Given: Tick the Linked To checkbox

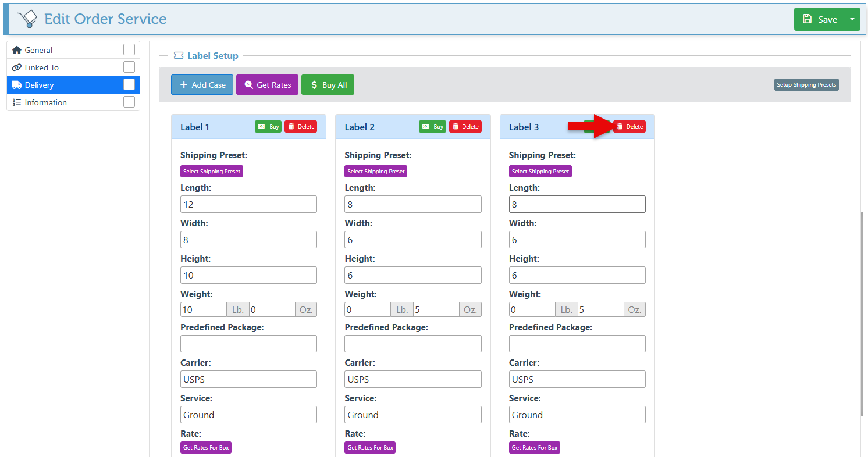Looking at the screenshot, I should pyautogui.click(x=129, y=67).
